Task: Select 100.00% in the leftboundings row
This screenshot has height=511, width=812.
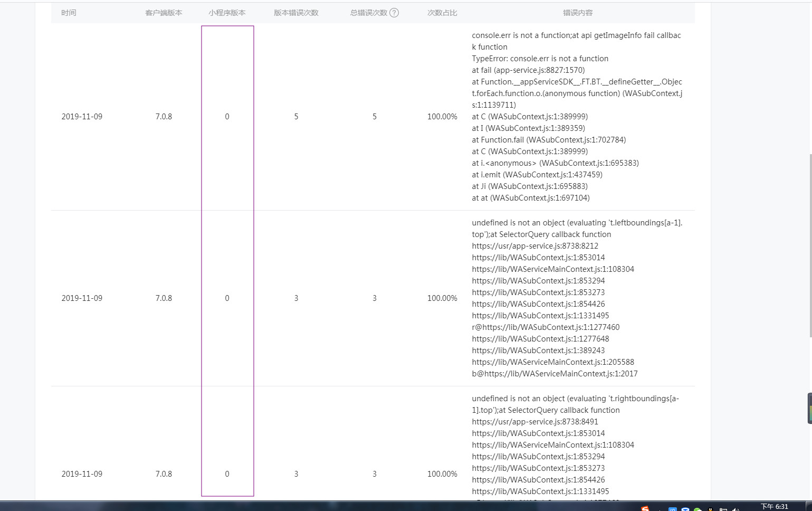Action: [442, 298]
